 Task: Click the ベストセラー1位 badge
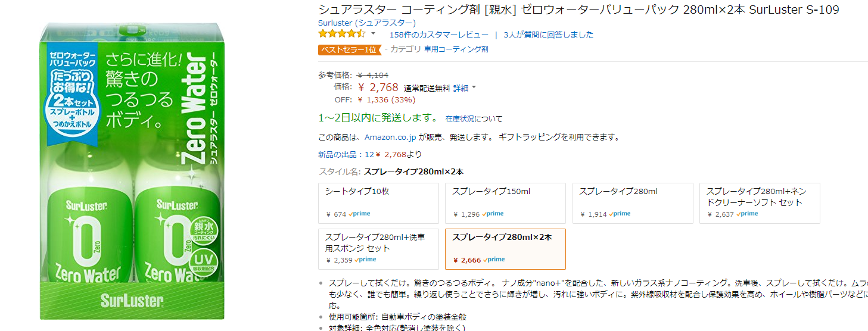tap(349, 49)
